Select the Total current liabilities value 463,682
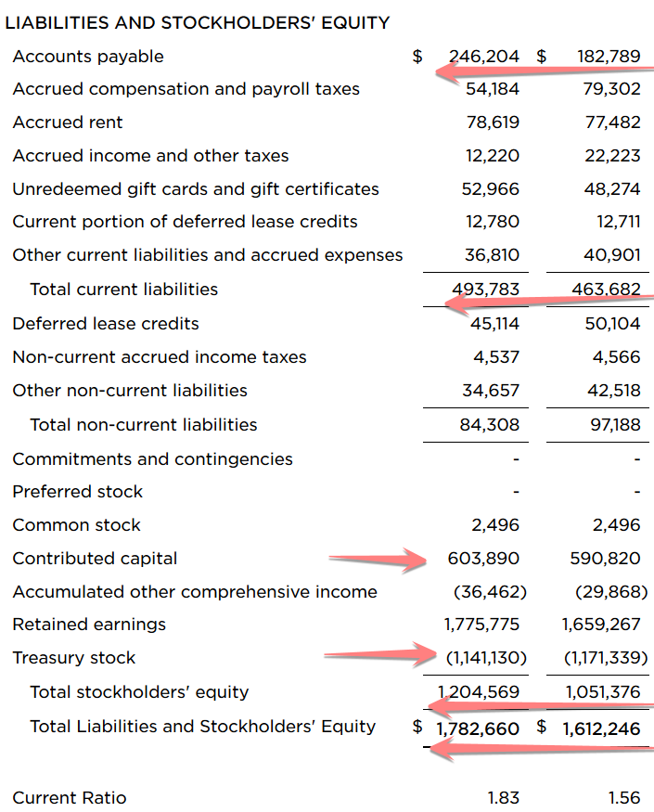654x812 pixels. pyautogui.click(x=607, y=290)
